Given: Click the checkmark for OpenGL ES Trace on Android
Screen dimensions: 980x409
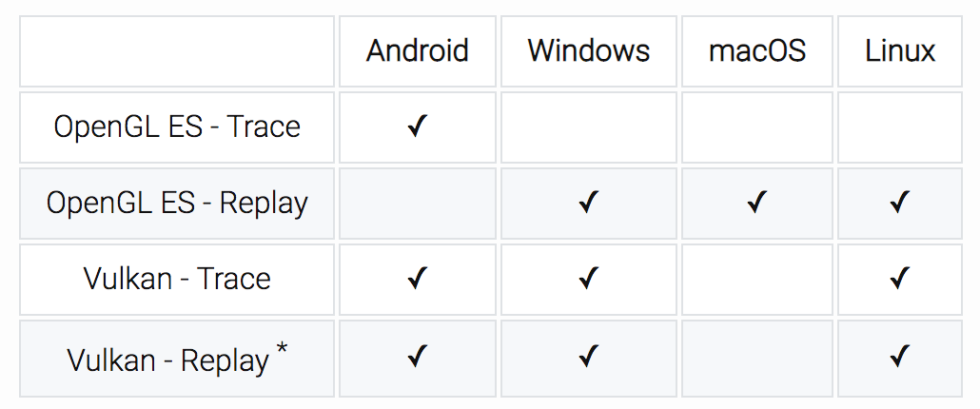Looking at the screenshot, I should tap(417, 127).
